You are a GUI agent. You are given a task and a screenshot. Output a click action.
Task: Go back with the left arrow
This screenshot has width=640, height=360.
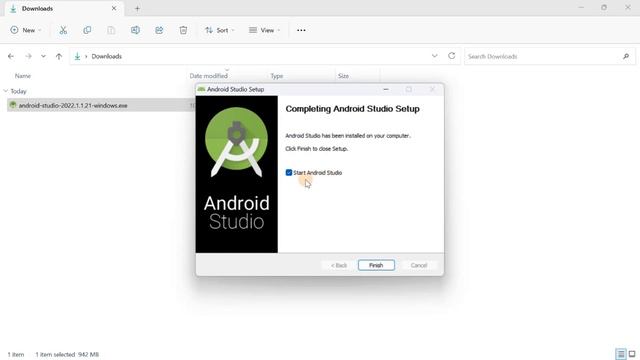pyautogui.click(x=11, y=56)
